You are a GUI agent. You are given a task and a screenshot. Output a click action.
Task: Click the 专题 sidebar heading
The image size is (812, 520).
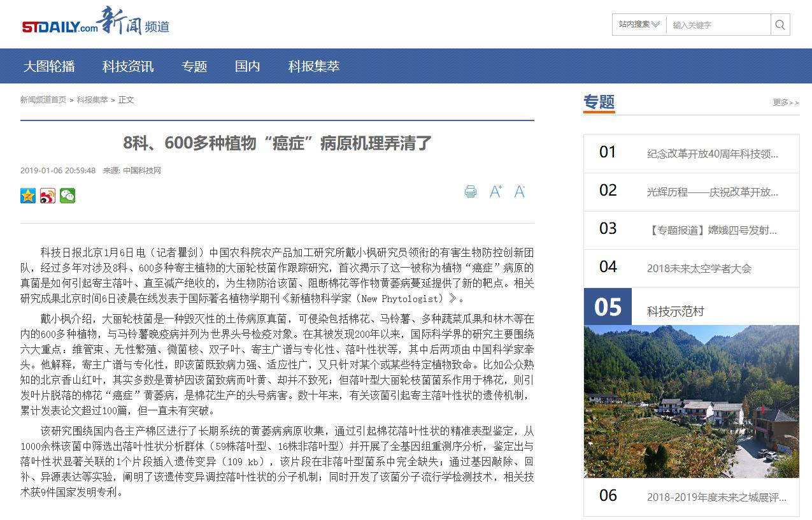click(599, 102)
